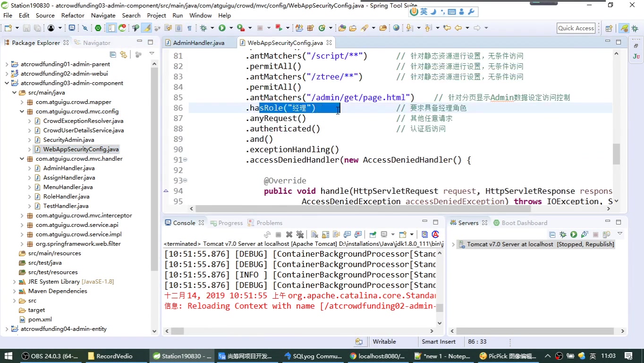The height and width of the screenshot is (363, 644).
Task: Open the Run toolbar dropdown arrow
Action: point(231,28)
